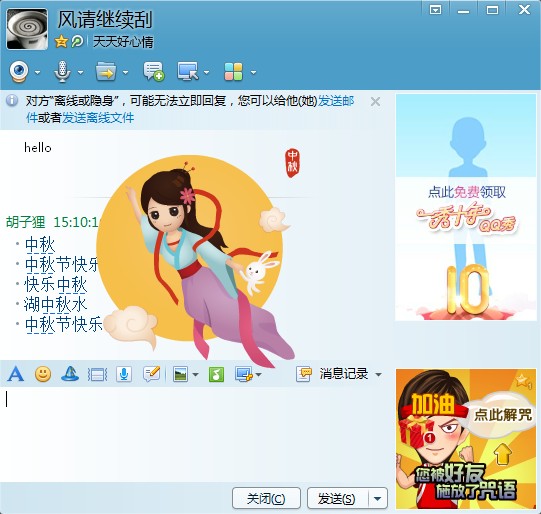Click the send file folder icon
This screenshot has width=541, height=514.
tap(106, 71)
